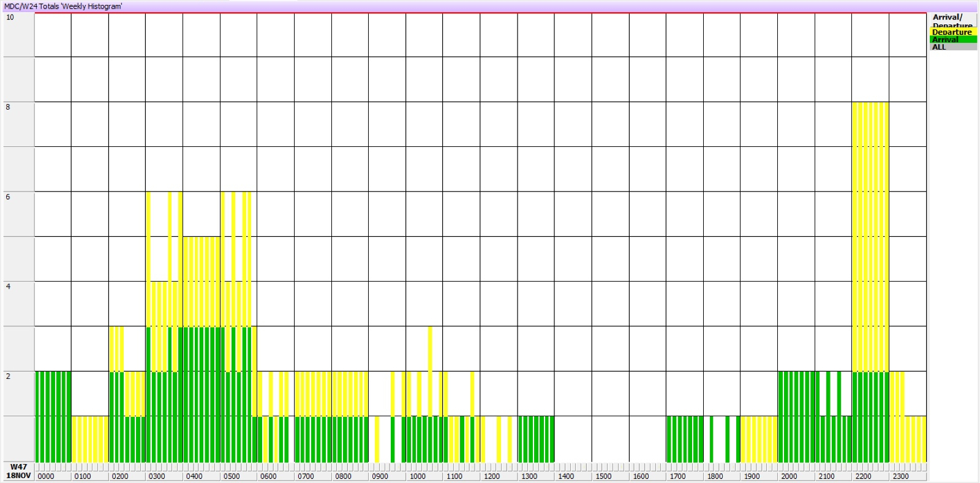Click the 1500 time axis label
Image resolution: width=980 pixels, height=483 pixels.
click(603, 476)
